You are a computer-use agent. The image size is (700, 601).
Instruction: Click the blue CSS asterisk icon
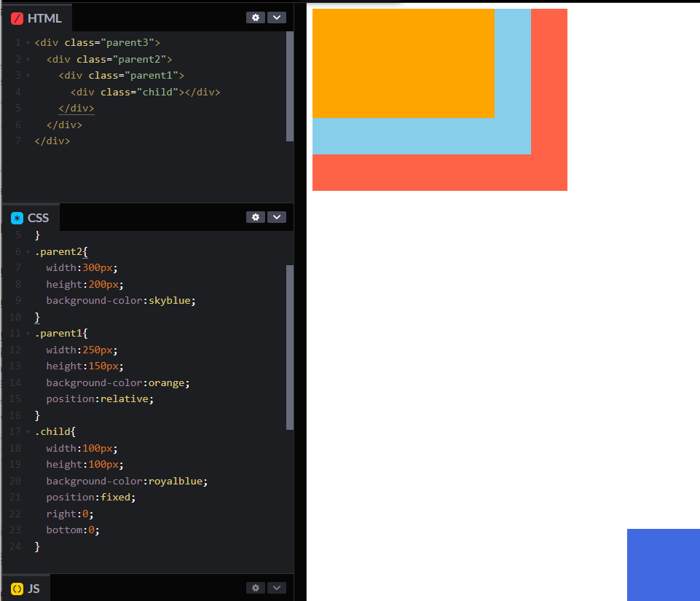(17, 218)
